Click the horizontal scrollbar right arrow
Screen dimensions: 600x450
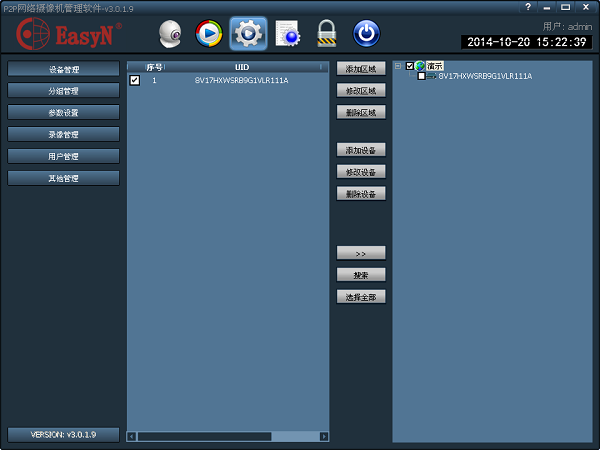click(x=323, y=436)
